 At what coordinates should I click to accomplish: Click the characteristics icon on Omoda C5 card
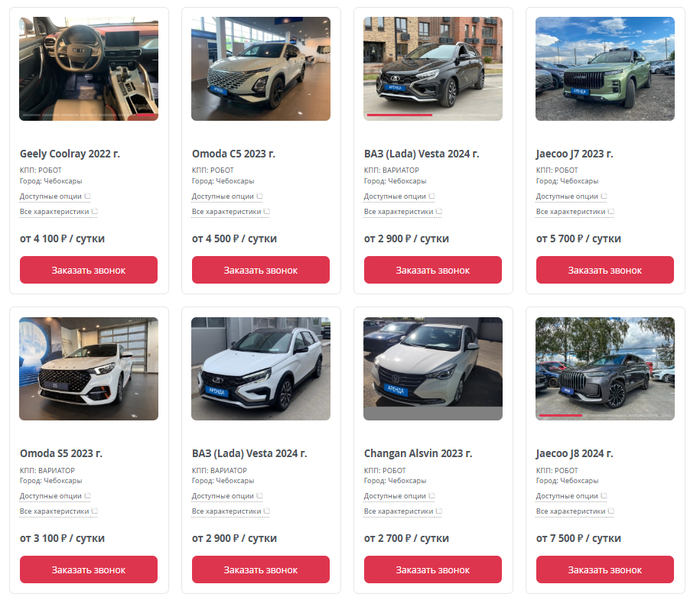[267, 211]
